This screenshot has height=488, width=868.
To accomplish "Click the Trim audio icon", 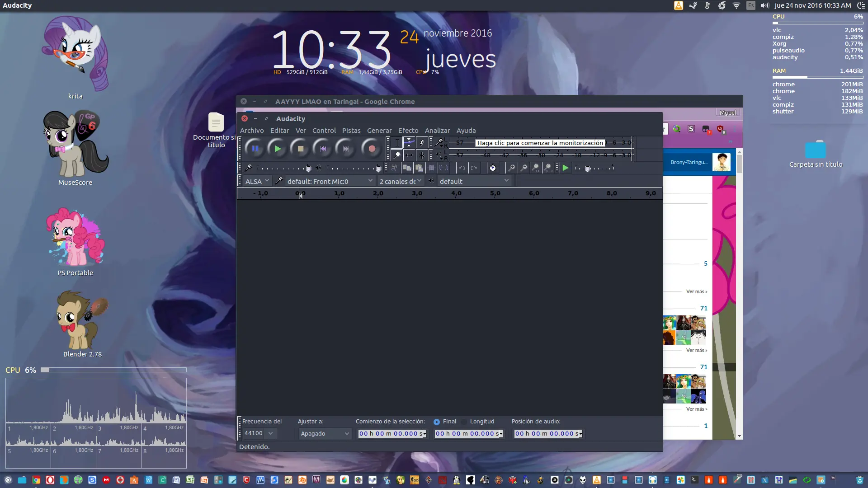I will pos(431,168).
